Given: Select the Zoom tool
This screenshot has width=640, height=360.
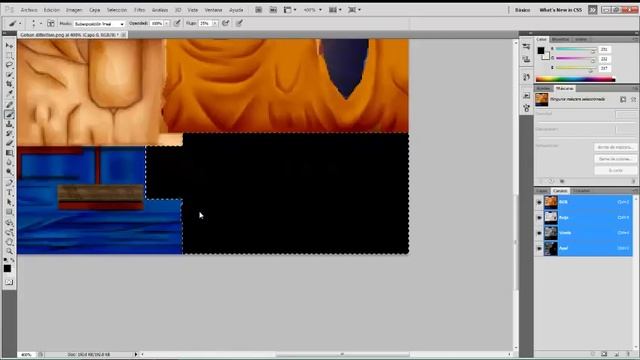Looking at the screenshot, I should [x=9, y=251].
